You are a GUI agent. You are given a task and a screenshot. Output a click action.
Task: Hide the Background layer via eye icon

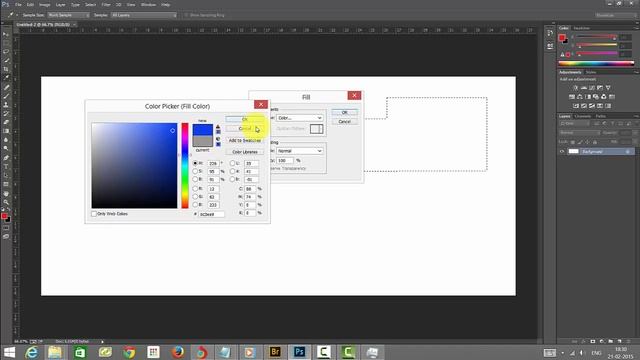[562, 151]
